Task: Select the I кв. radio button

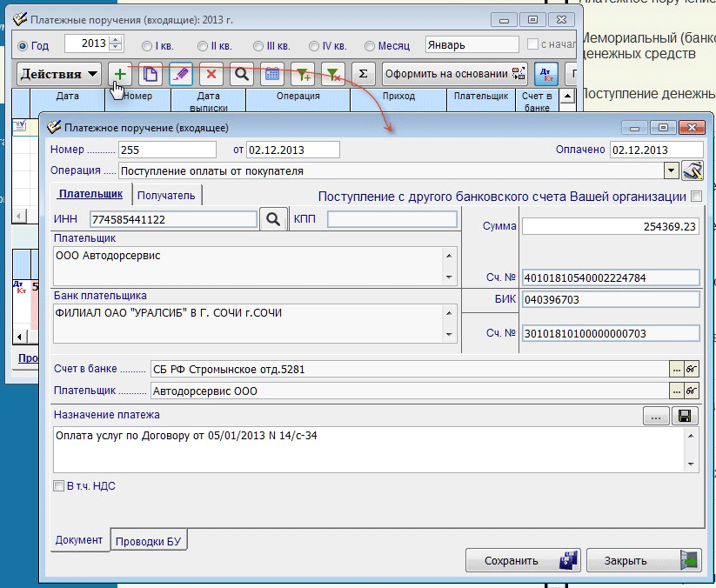Action: (146, 46)
